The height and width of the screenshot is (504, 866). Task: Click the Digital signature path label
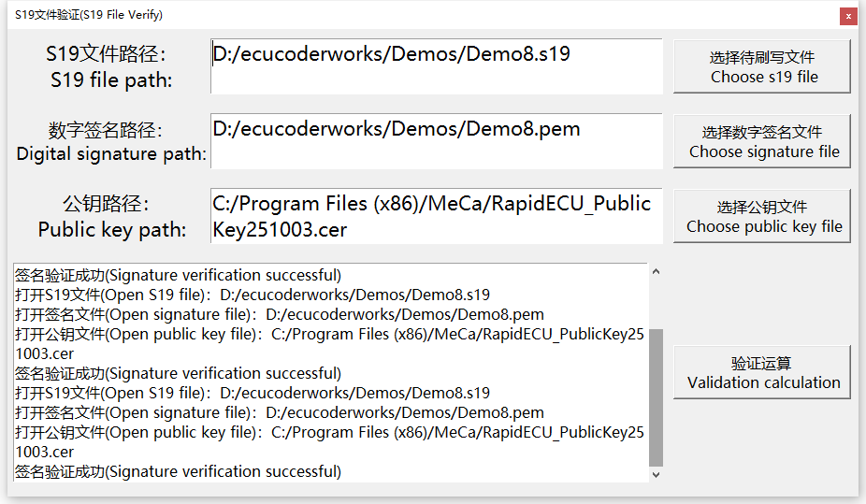pyautogui.click(x=111, y=142)
